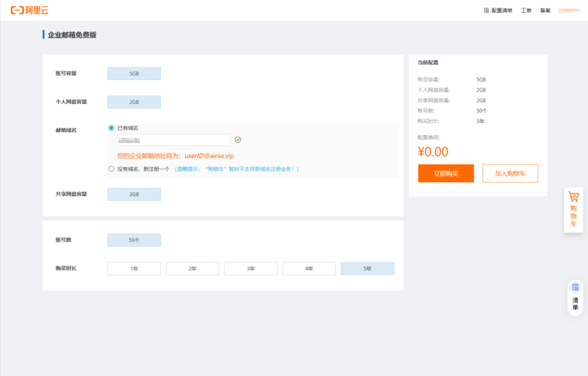Click the 企业邮箱免费版 page title
The image size is (588, 376).
point(72,35)
